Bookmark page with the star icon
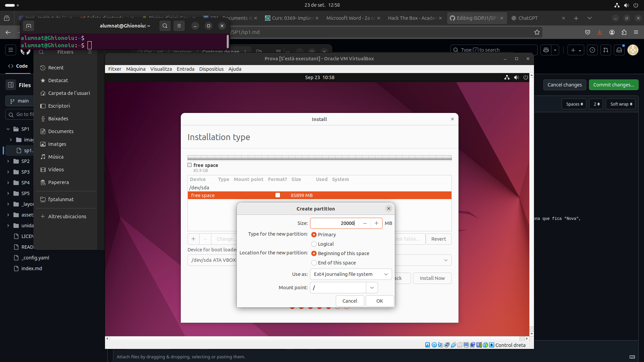The image size is (644, 362). [537, 32]
